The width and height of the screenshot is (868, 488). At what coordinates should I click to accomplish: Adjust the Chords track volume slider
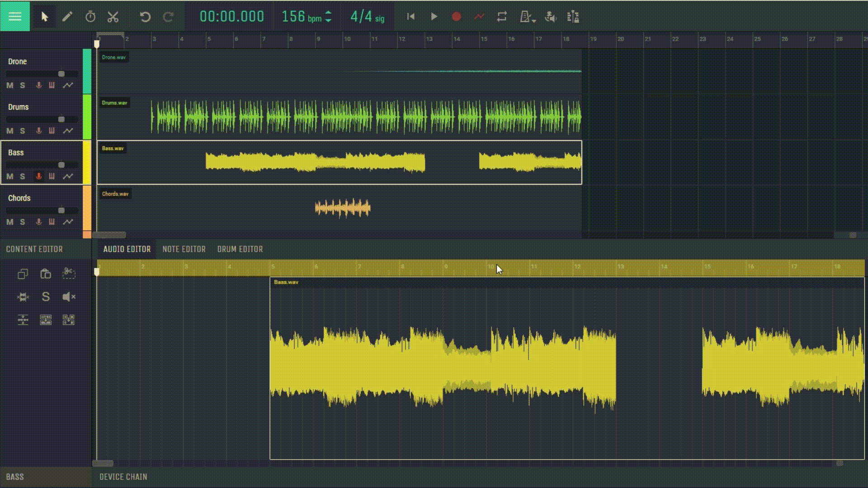61,210
